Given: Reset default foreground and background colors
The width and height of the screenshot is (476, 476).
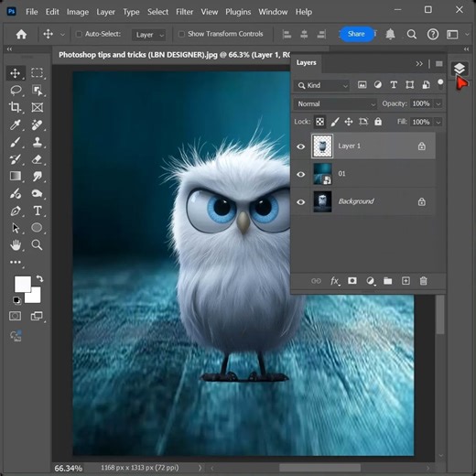Looking at the screenshot, I should tap(16, 300).
